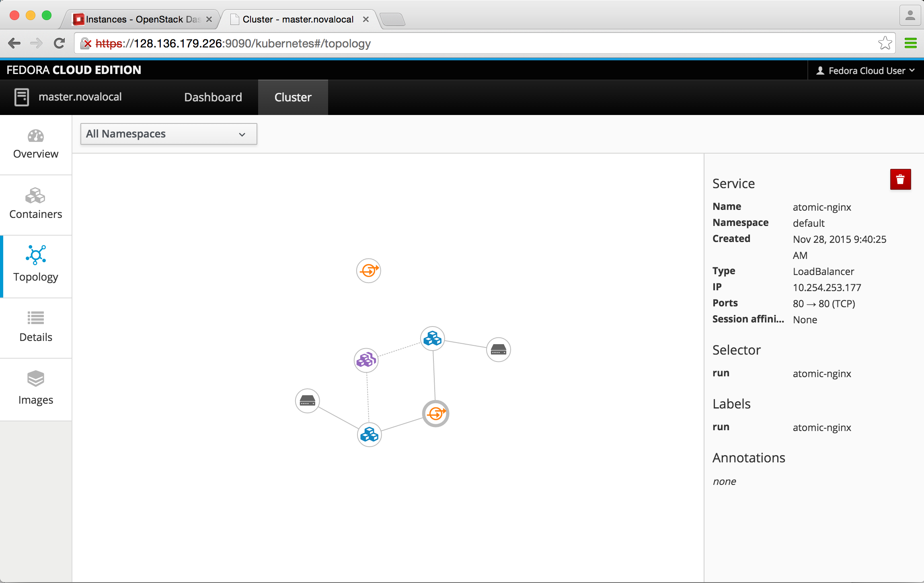This screenshot has width=924, height=583.
Task: Open a new browser tab
Action: (x=392, y=19)
